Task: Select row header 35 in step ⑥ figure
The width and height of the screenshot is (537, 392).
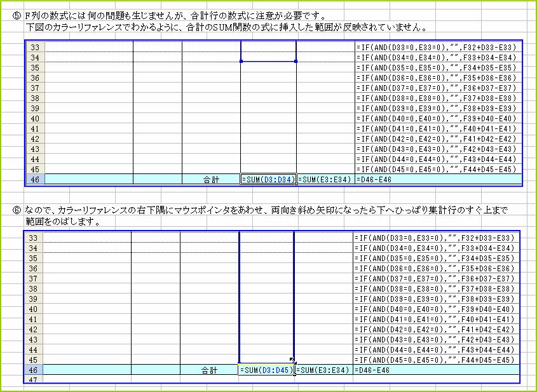Action: pyautogui.click(x=33, y=258)
